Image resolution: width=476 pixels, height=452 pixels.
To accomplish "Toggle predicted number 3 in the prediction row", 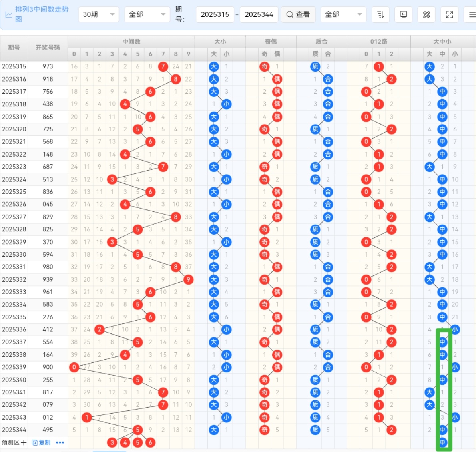I will (x=112, y=442).
